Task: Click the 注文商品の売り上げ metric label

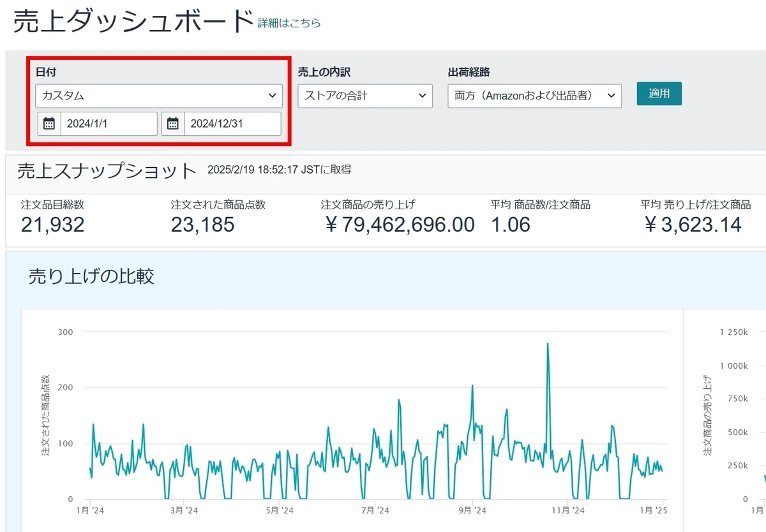Action: [368, 205]
